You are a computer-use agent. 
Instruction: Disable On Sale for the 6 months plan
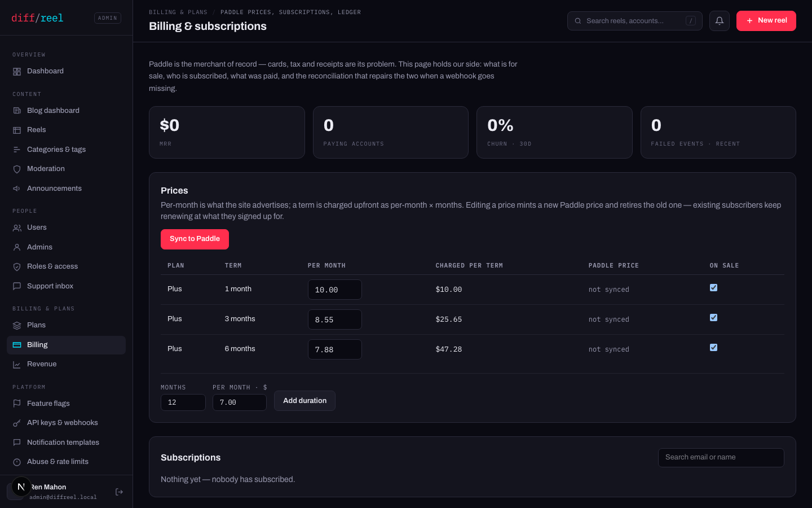click(x=713, y=348)
